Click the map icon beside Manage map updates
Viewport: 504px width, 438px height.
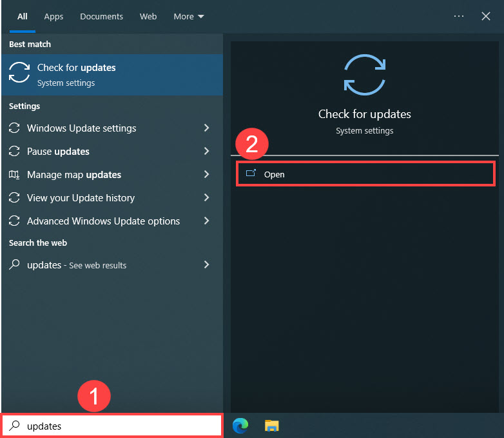point(14,174)
